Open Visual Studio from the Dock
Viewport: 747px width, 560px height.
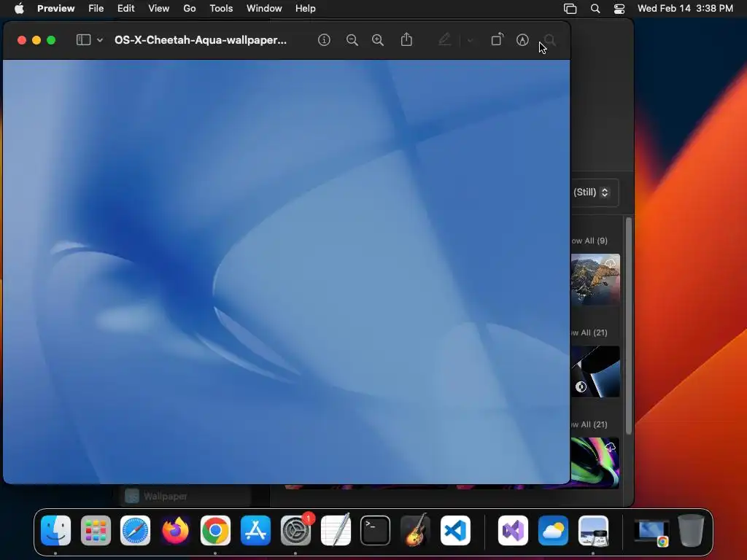click(513, 531)
